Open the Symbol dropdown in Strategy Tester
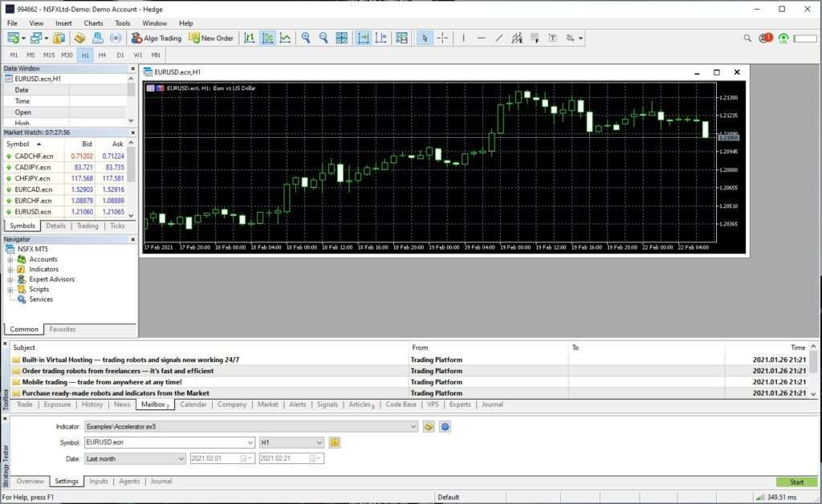This screenshot has height=504, width=822. (x=250, y=443)
